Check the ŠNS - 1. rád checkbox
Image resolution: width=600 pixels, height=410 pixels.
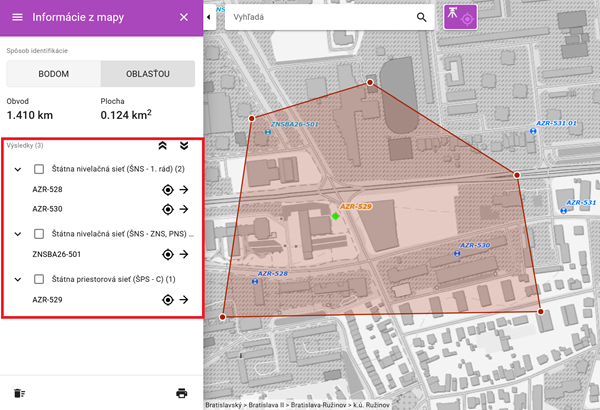click(x=39, y=169)
